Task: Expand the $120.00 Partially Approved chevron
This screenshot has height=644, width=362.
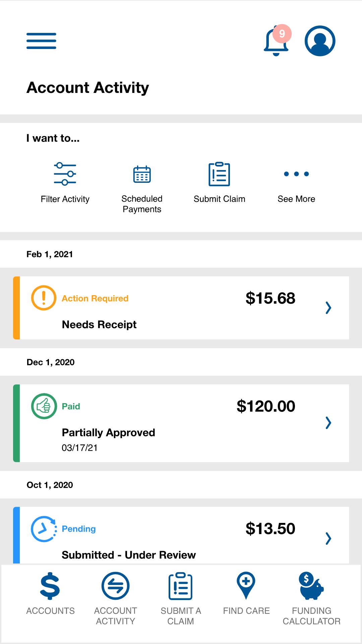Action: click(x=328, y=423)
